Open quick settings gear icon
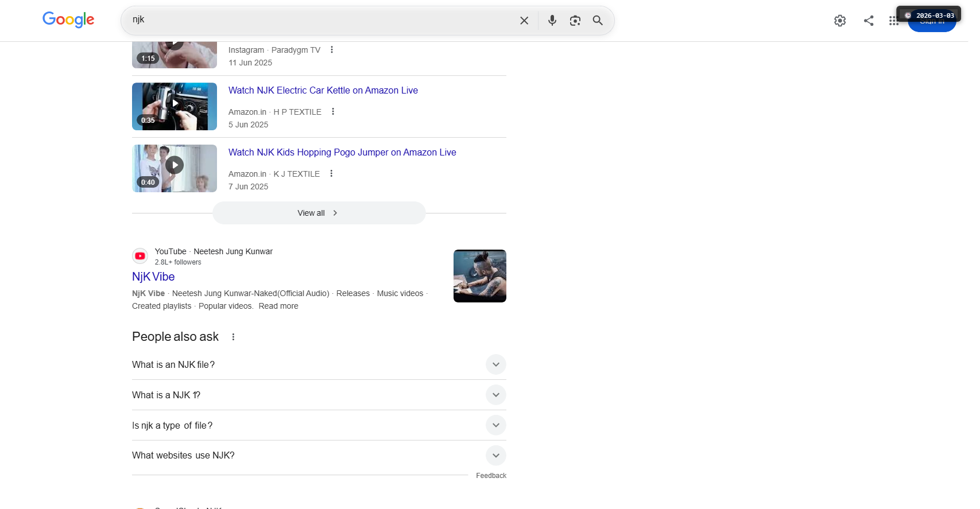Viewport: 980px width, 509px height. click(840, 21)
